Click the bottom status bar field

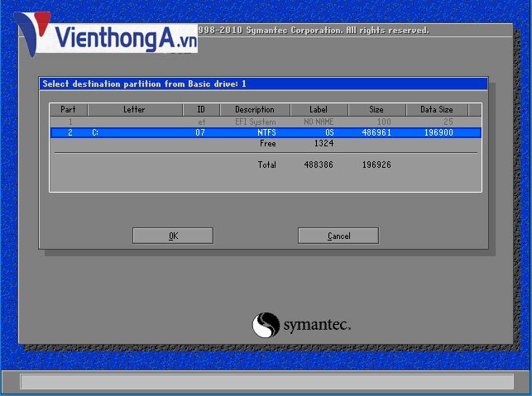266,382
